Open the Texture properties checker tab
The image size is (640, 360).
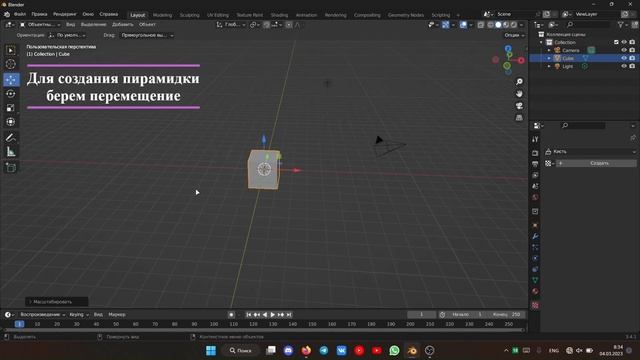click(535, 305)
